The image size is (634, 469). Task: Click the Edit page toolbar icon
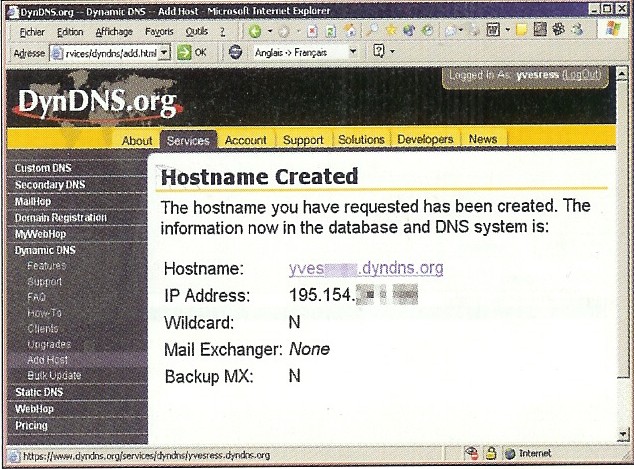tap(493, 30)
